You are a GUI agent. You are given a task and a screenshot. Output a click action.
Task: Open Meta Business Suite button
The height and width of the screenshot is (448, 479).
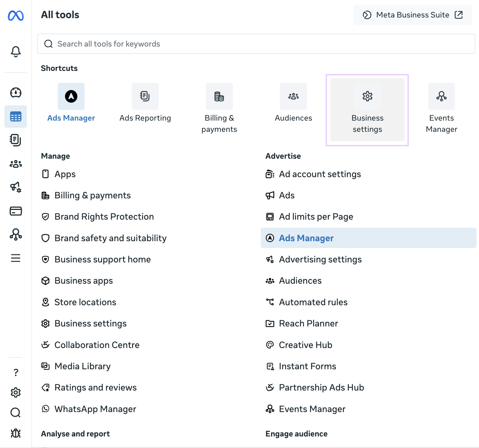(x=412, y=15)
